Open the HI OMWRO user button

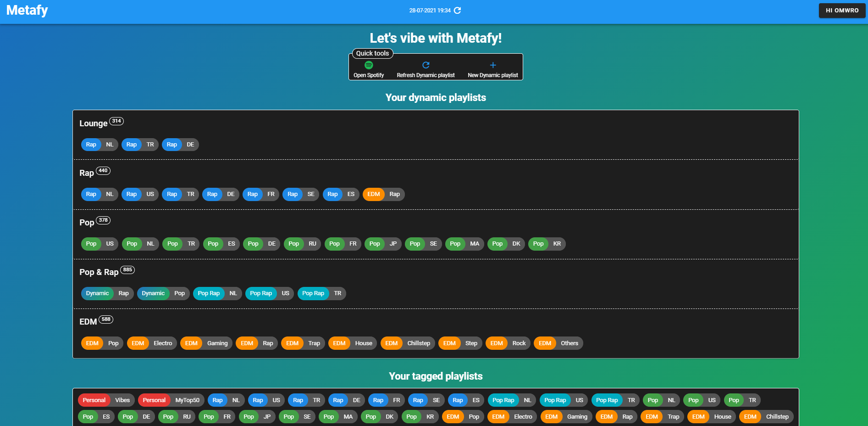(842, 11)
